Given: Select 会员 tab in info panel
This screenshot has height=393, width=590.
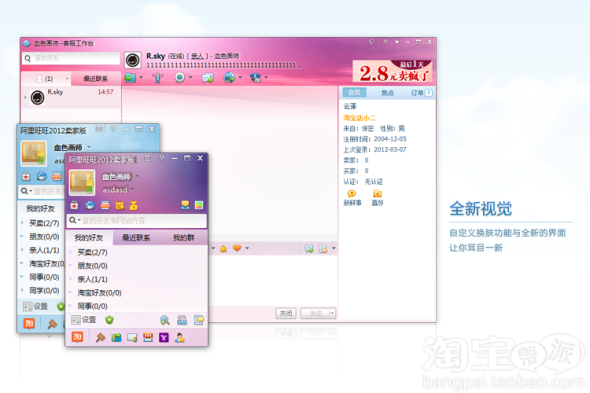Looking at the screenshot, I should [x=354, y=93].
